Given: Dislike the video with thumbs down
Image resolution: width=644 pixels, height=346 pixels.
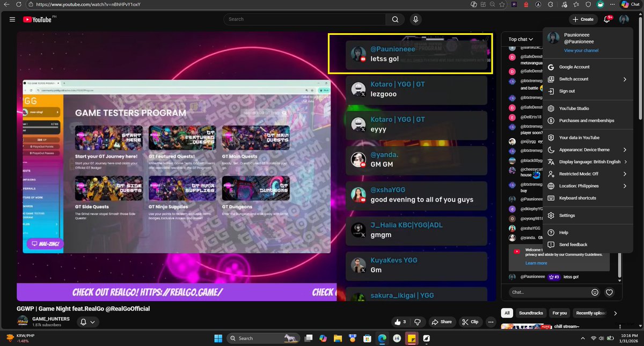Looking at the screenshot, I should click(418, 322).
